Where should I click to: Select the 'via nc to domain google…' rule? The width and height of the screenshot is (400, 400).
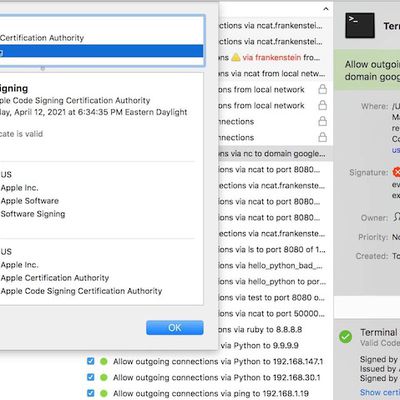coord(275,153)
